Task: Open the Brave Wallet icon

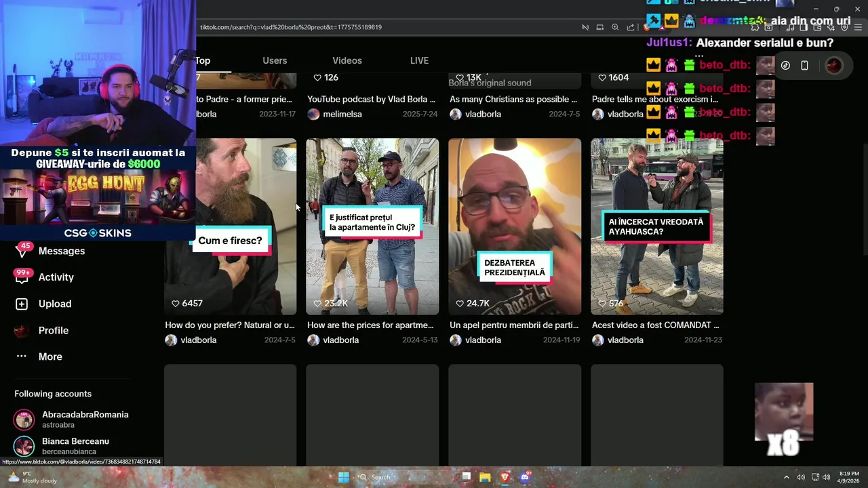Action: (x=817, y=27)
